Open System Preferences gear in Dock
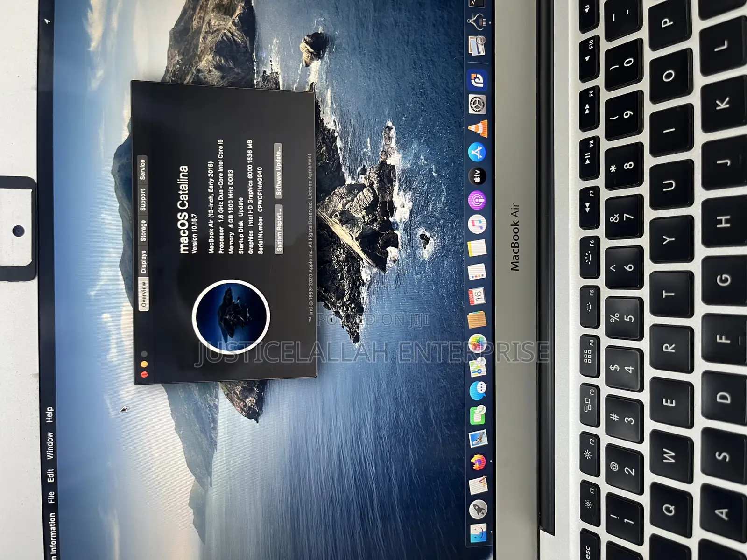 478,105
